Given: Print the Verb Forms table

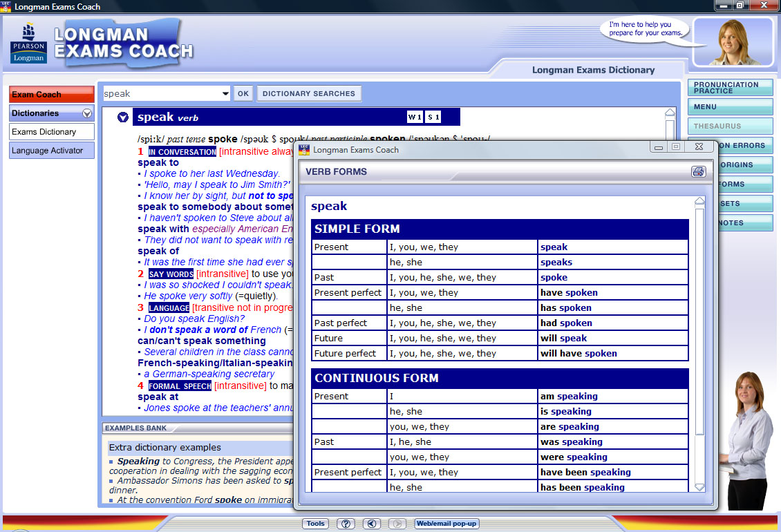Looking at the screenshot, I should point(698,172).
